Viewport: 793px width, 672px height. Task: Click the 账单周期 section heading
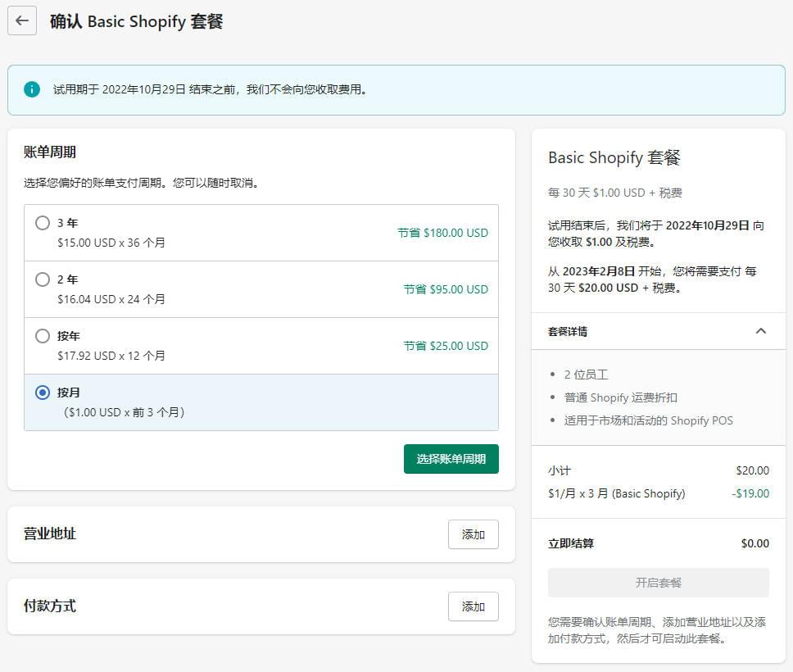click(x=49, y=152)
